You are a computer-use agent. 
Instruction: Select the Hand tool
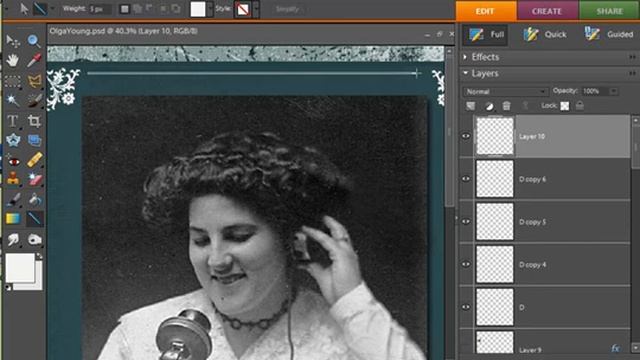(x=13, y=60)
